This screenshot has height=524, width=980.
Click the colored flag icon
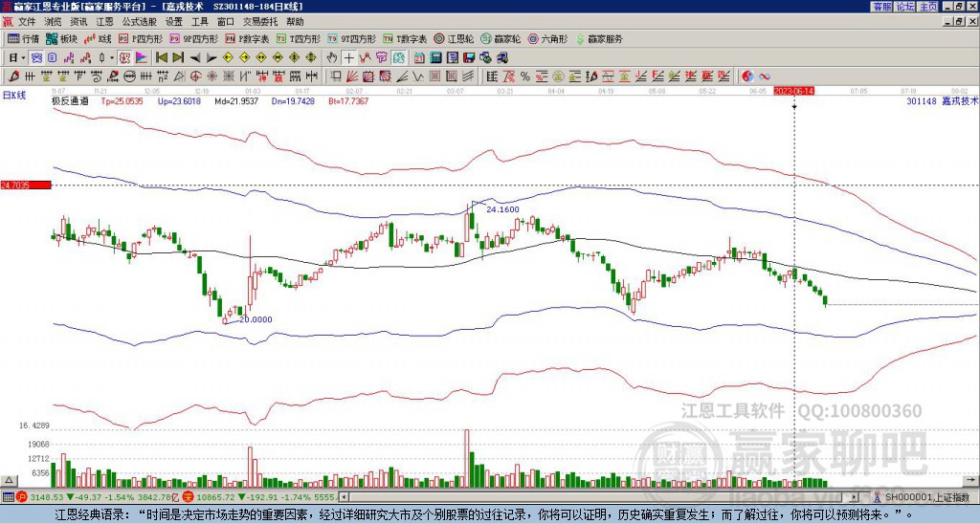[x=142, y=58]
